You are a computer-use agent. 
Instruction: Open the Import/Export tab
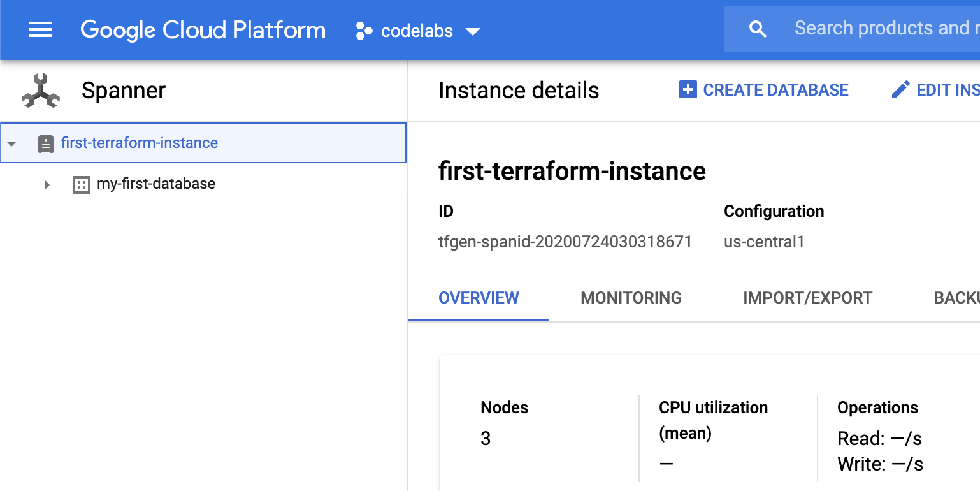point(807,298)
